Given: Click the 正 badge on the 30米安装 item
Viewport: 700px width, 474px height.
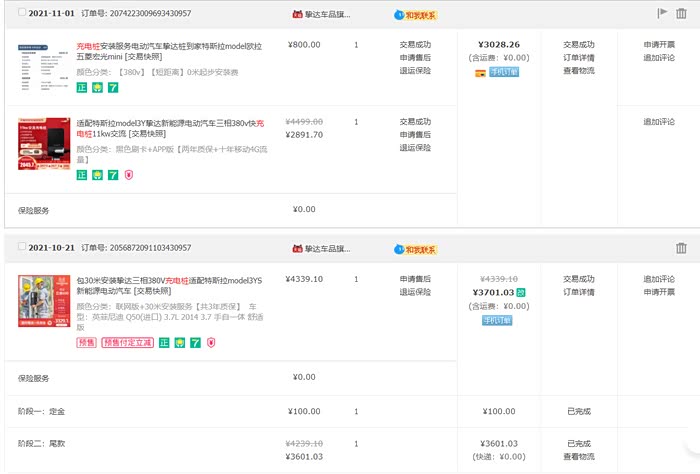Looking at the screenshot, I should click(x=164, y=342).
